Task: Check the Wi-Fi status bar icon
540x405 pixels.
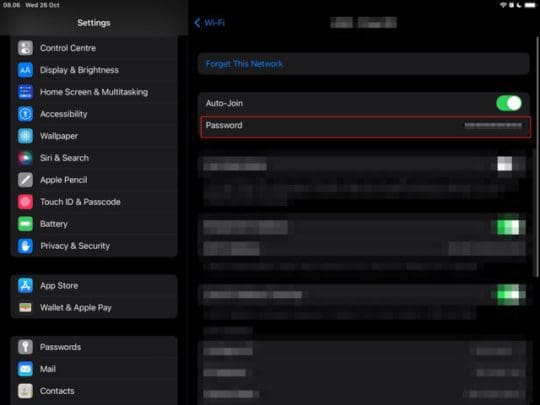Action: click(x=503, y=5)
